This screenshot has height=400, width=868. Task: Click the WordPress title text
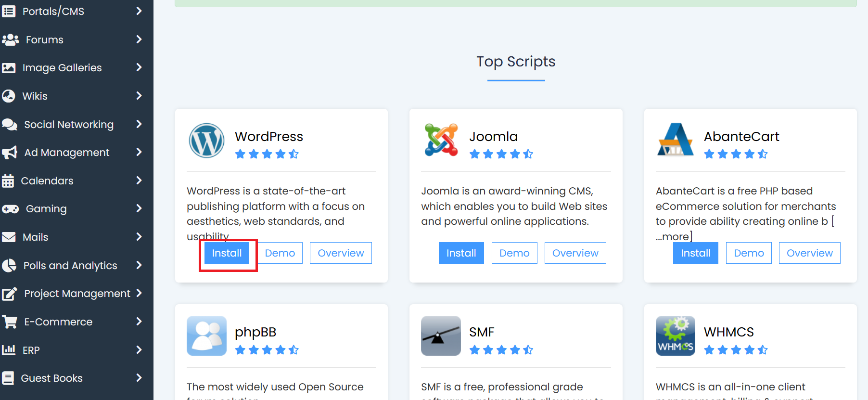click(269, 137)
